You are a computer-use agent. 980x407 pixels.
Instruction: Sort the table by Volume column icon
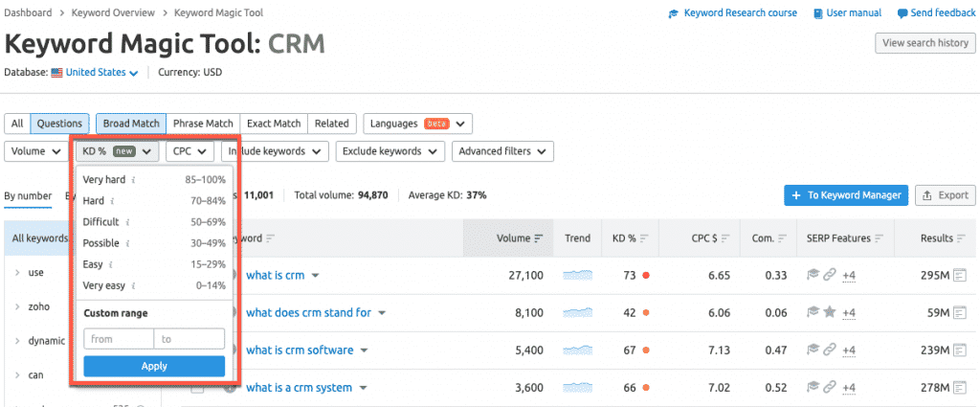click(x=538, y=238)
